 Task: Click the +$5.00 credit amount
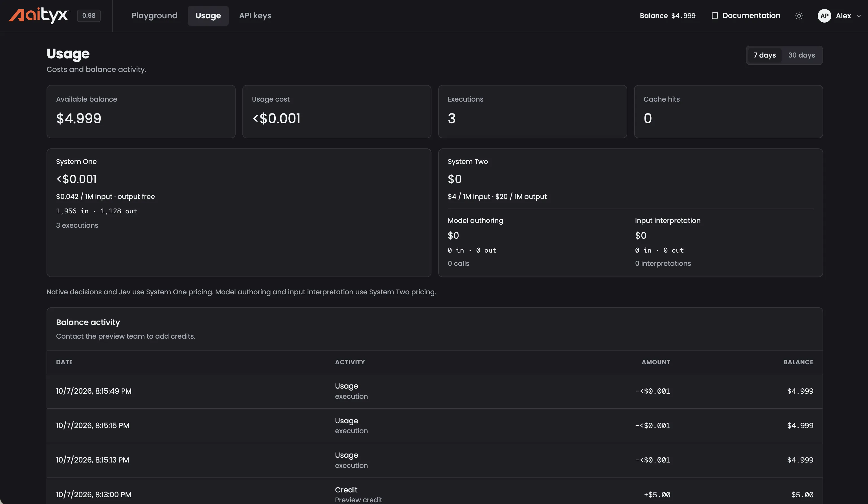(657, 495)
